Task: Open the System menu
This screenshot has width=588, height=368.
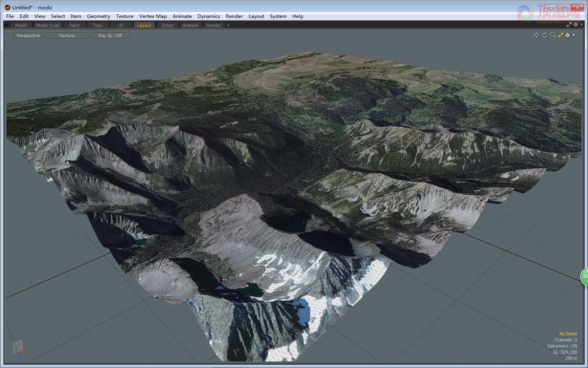Action: coord(278,16)
